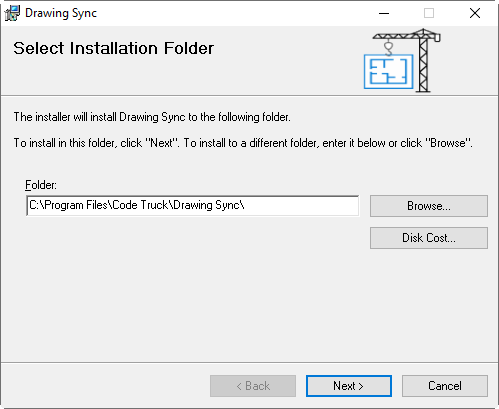The width and height of the screenshot is (499, 409).
Task: Click the Folder label above the path
Action: pyautogui.click(x=41, y=185)
